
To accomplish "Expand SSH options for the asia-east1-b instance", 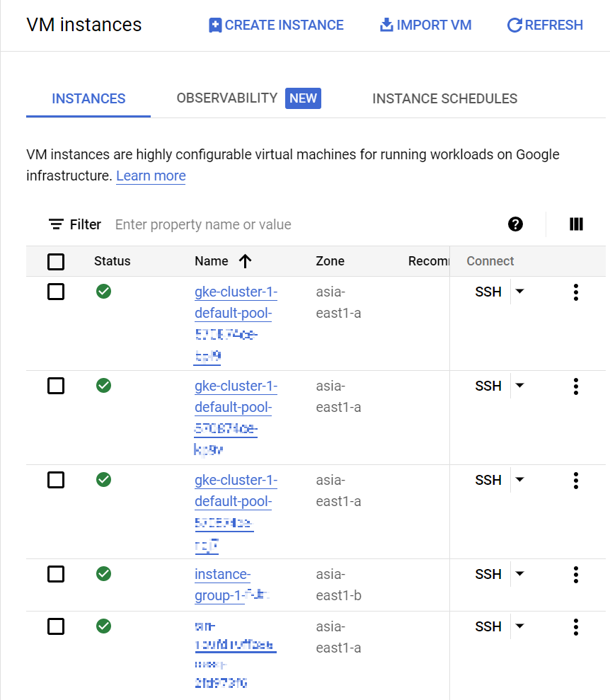I will tap(519, 574).
